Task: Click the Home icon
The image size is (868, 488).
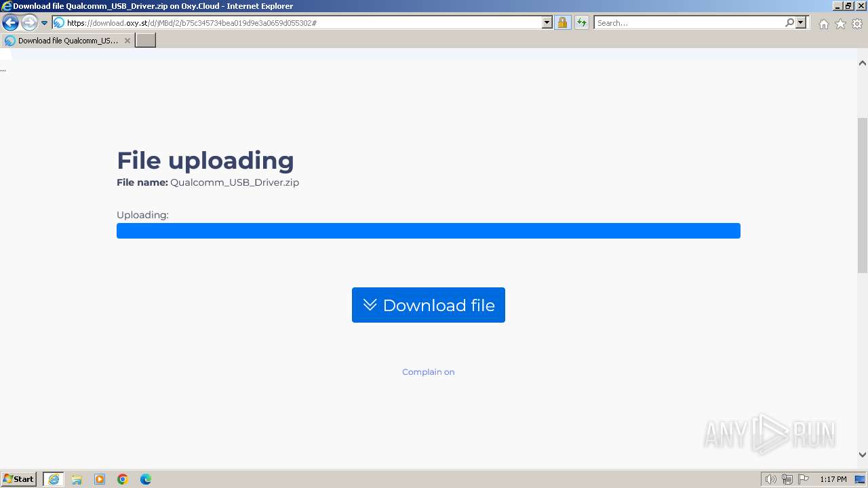Action: [x=823, y=24]
